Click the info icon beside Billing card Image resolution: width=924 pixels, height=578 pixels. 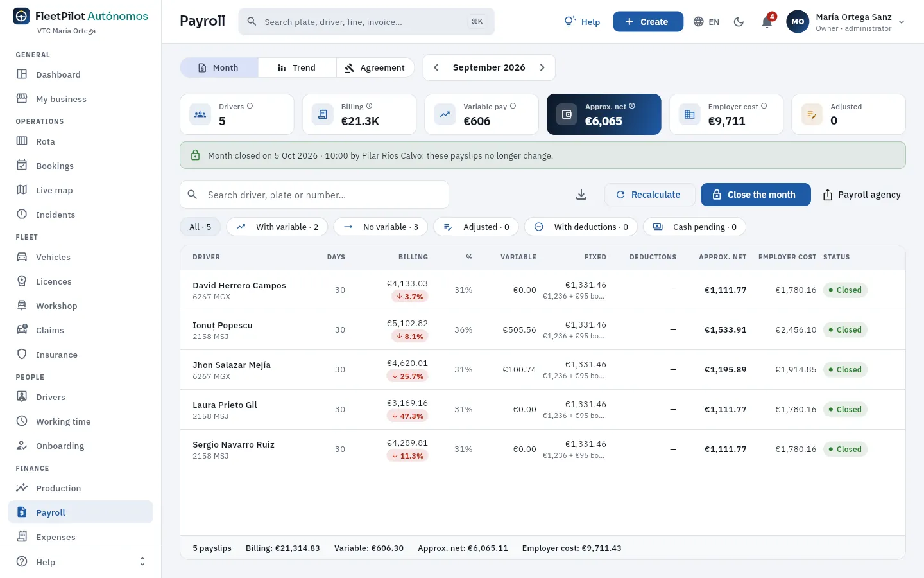tap(369, 106)
